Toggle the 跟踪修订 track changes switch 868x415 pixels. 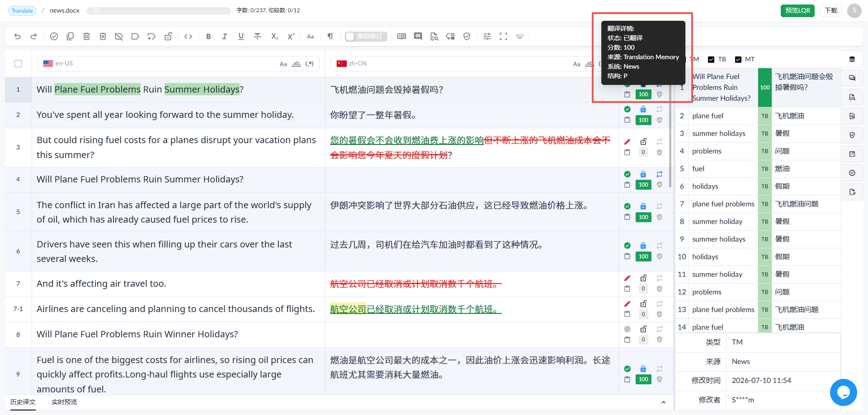(366, 37)
